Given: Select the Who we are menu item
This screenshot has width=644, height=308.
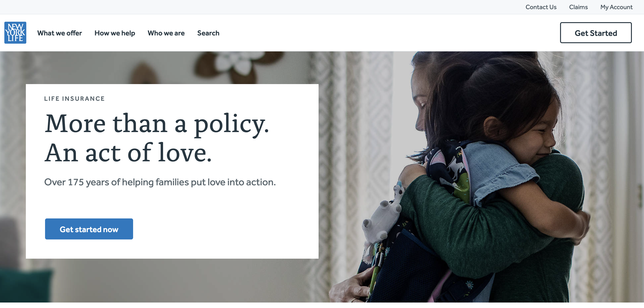Looking at the screenshot, I should (166, 32).
